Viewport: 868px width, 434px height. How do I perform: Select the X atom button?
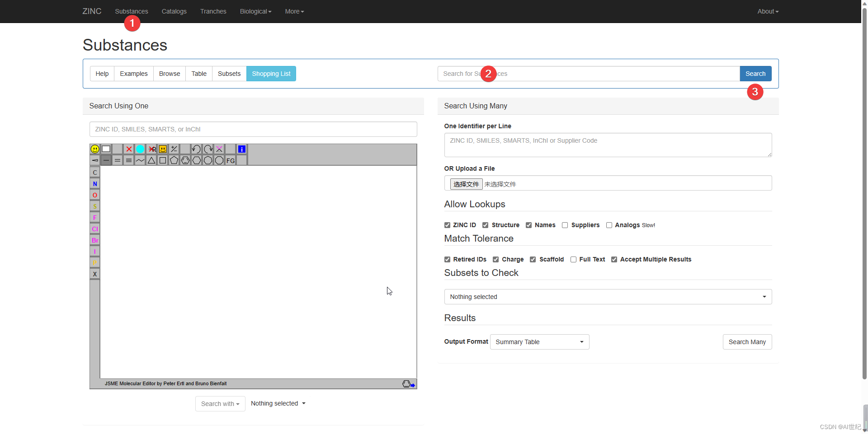[x=95, y=274]
